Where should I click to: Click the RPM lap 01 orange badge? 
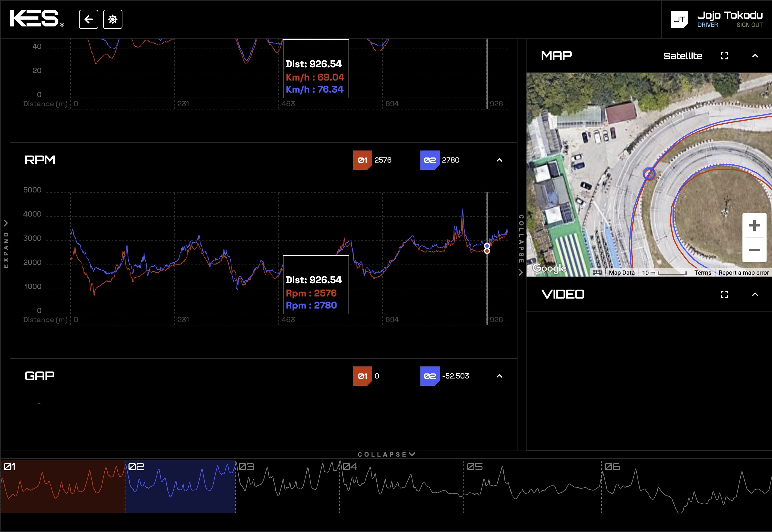point(362,160)
